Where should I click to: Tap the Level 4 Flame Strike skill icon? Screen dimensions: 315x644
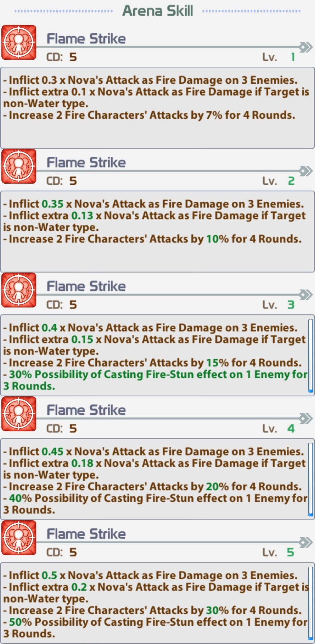pos(19,414)
